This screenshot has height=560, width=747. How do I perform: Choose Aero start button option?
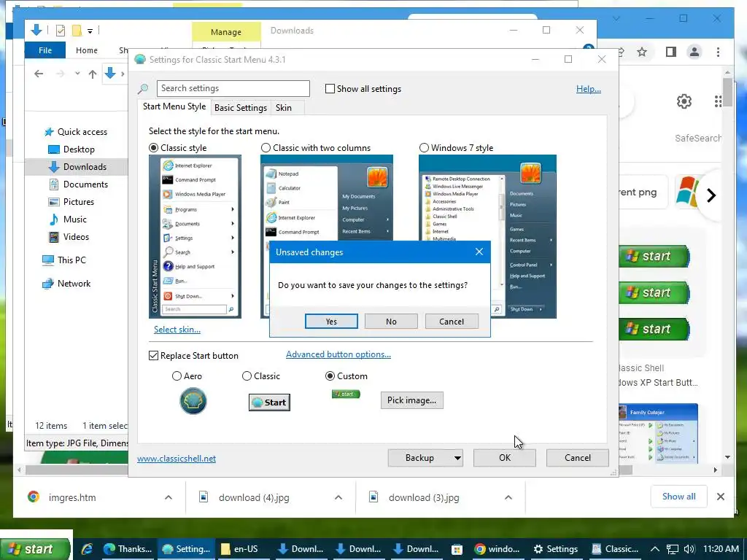pyautogui.click(x=177, y=376)
